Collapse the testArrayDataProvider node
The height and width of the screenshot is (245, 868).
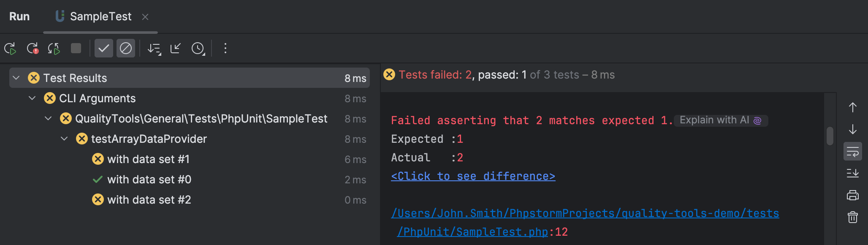tap(64, 139)
